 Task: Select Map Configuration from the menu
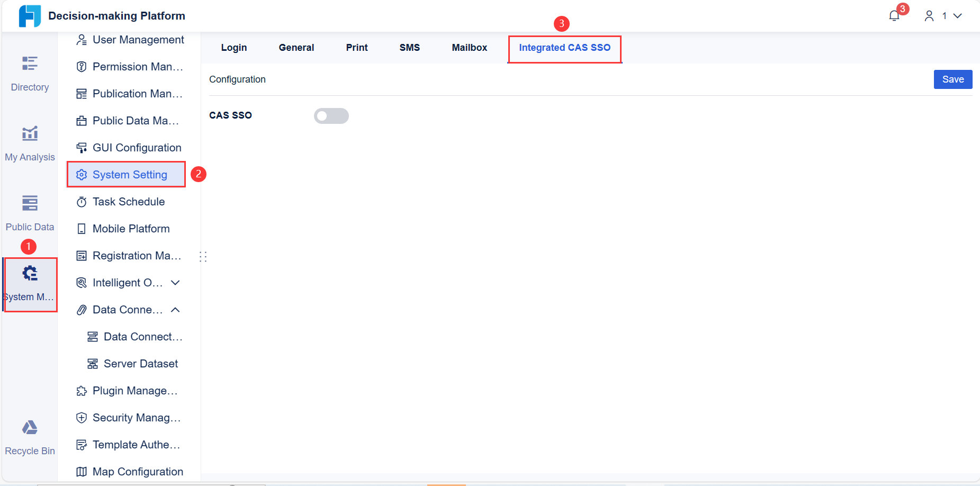(x=137, y=471)
